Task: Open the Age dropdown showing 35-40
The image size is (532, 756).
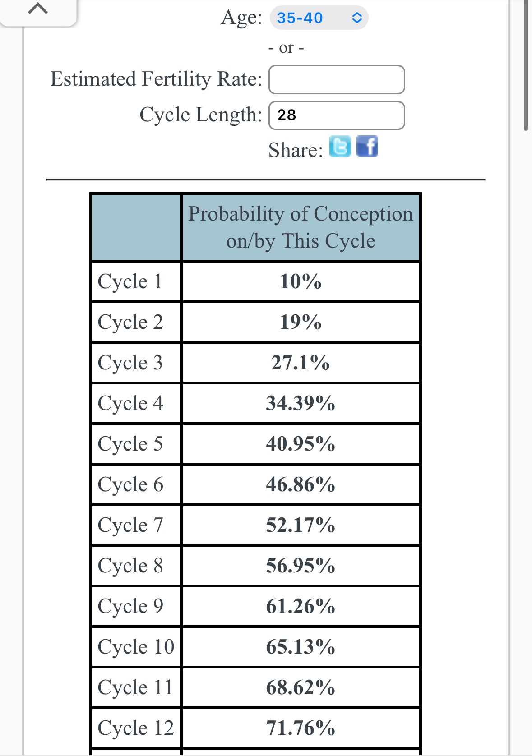Action: pos(319,18)
